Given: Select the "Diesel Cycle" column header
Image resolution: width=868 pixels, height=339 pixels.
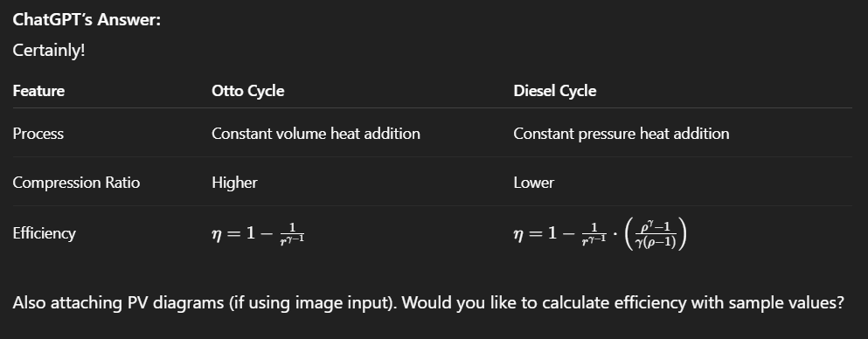Looking at the screenshot, I should point(555,91).
